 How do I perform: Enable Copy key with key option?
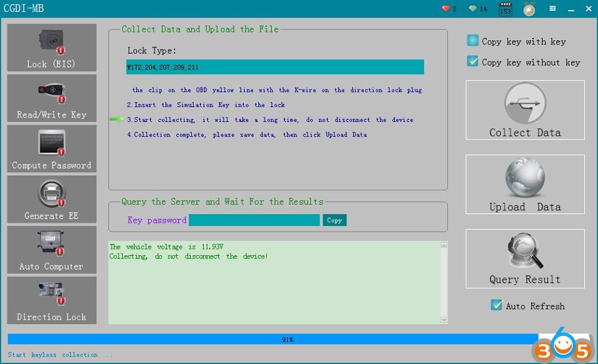tap(473, 41)
